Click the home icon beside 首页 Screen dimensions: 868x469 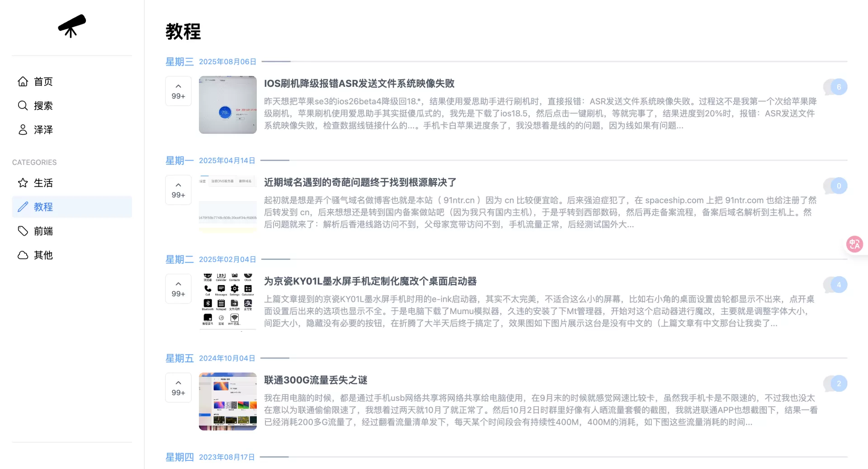[x=23, y=81]
